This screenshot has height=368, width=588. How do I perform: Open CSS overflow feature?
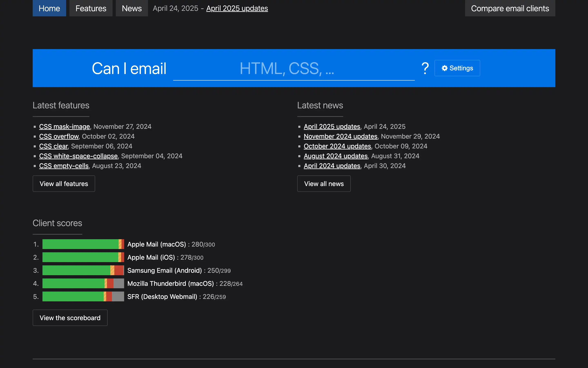[59, 136]
